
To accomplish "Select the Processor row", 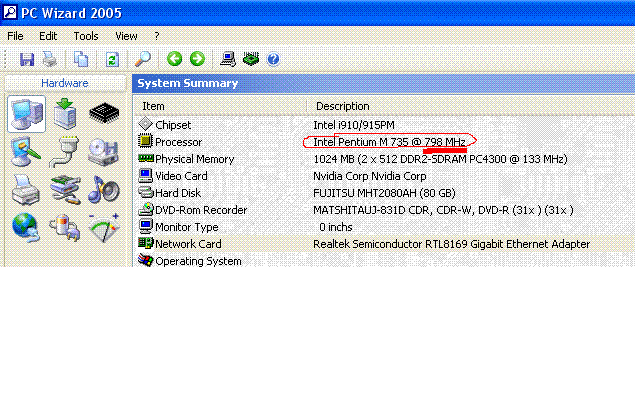I will [x=384, y=142].
